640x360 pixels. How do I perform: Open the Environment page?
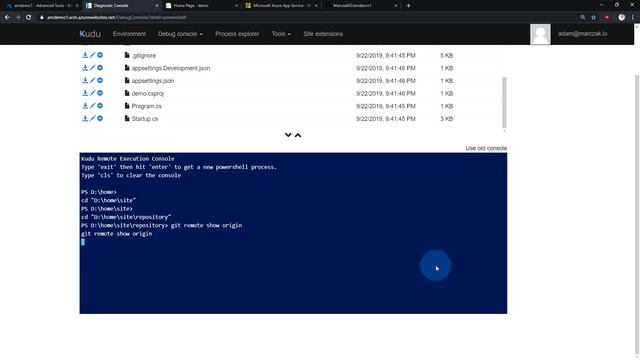pyautogui.click(x=129, y=34)
